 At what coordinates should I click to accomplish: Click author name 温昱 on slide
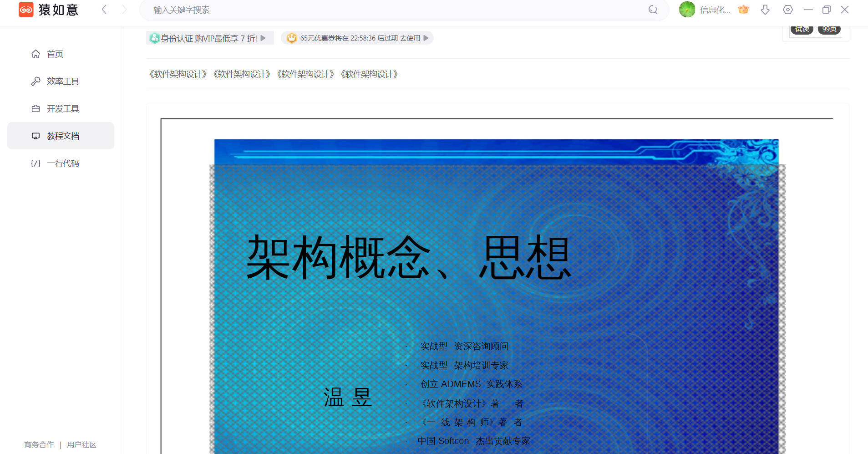point(348,397)
